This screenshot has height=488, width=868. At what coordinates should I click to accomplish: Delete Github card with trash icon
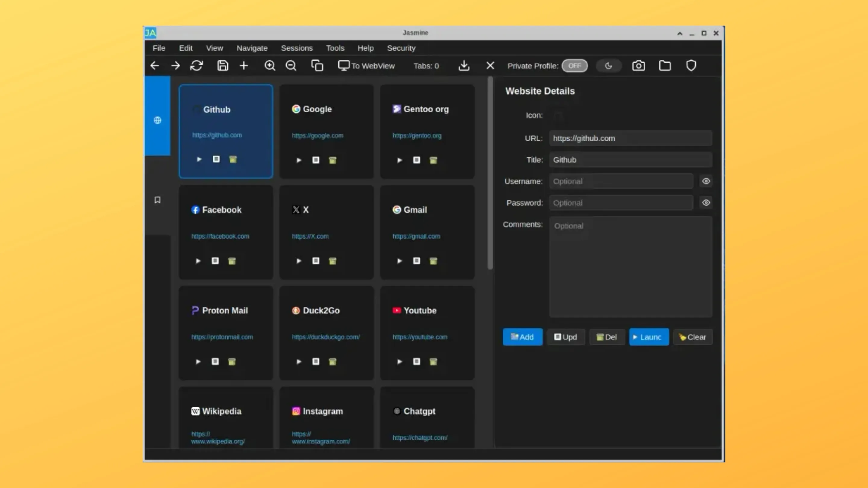[233, 159]
